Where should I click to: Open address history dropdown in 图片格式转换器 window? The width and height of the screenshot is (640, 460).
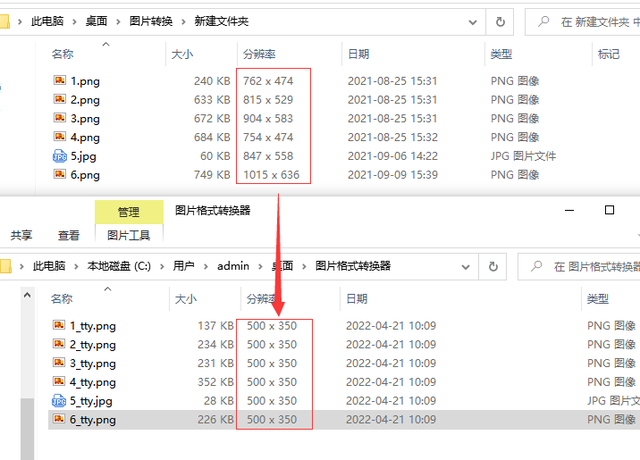[465, 267]
